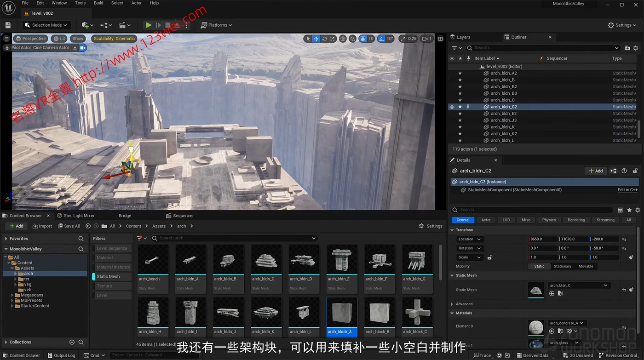The image size is (644, 360).
Task: Select the Scale tool in viewport toolbar
Action: click(333, 39)
